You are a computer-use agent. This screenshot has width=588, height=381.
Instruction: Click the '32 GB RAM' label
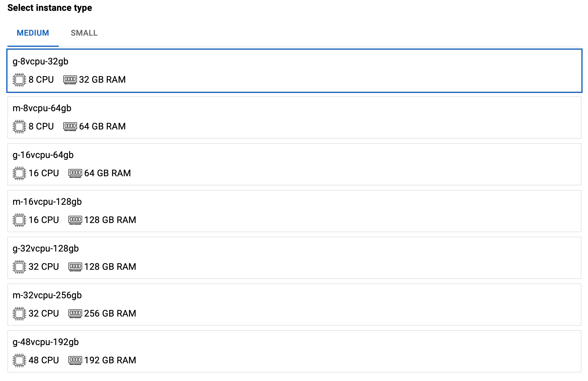(102, 80)
